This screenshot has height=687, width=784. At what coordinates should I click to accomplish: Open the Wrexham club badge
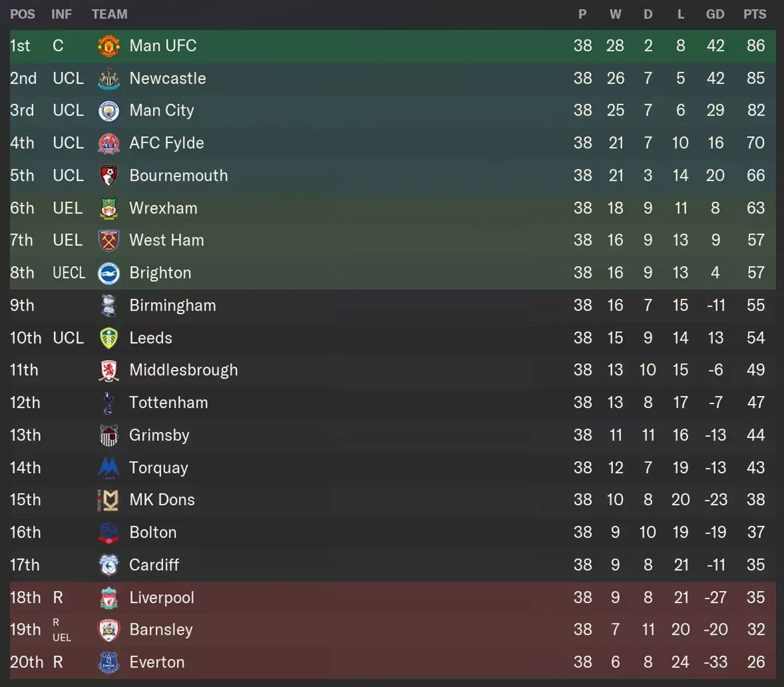pyautogui.click(x=108, y=208)
